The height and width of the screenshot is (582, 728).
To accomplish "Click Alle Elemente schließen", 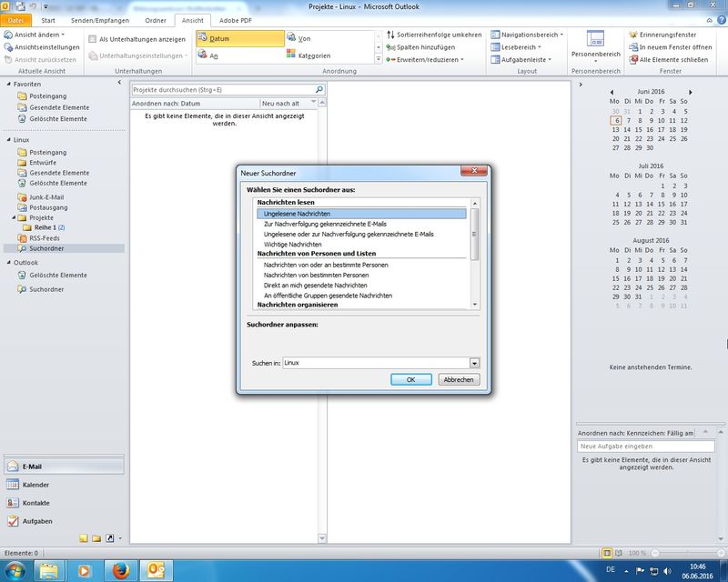I will [669, 60].
